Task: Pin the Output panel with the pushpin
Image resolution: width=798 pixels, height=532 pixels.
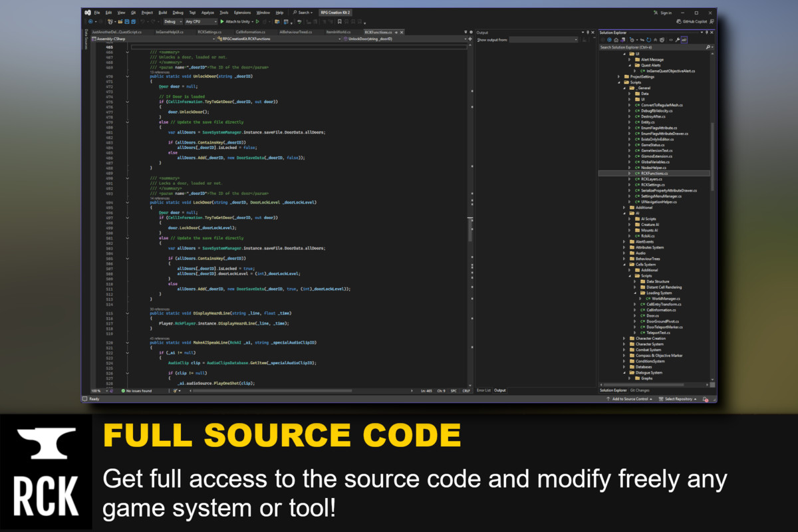Action: pyautogui.click(x=587, y=32)
